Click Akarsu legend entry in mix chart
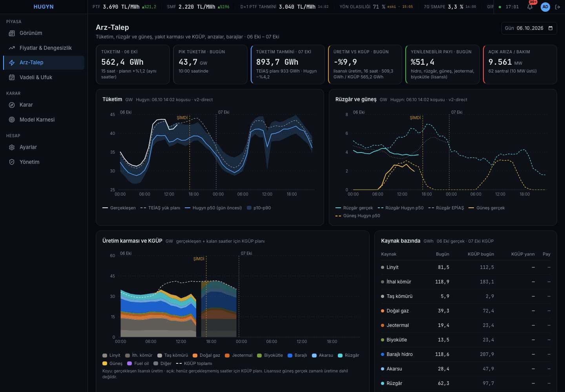 [323, 356]
